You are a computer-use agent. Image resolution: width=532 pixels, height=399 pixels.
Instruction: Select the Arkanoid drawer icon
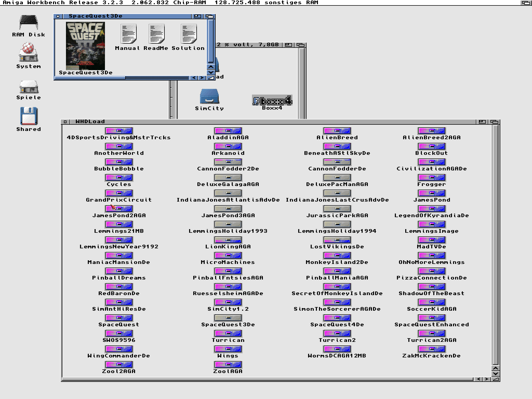pyautogui.click(x=228, y=146)
